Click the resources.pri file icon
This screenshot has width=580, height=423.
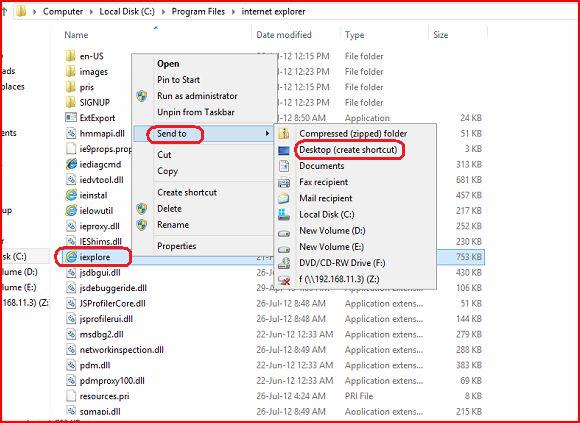coord(71,396)
